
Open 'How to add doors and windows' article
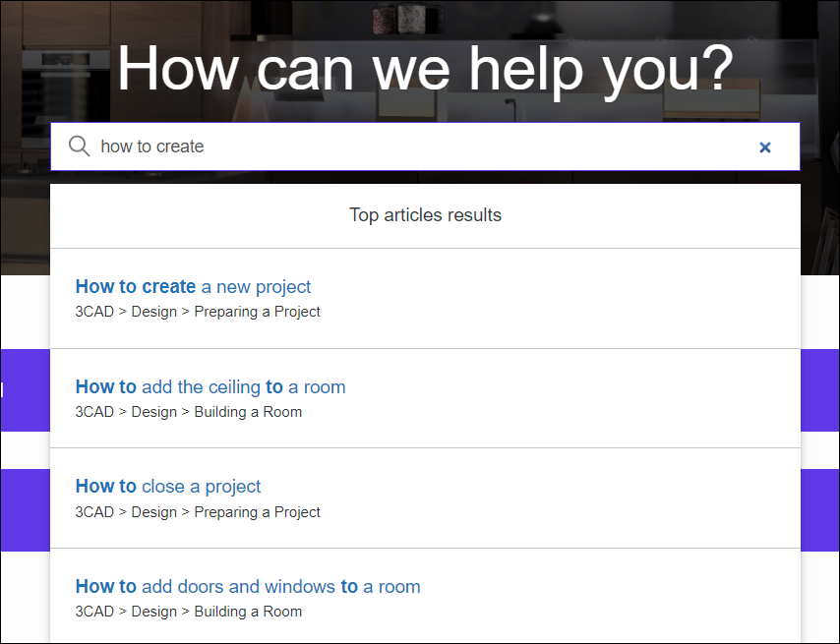click(x=248, y=587)
